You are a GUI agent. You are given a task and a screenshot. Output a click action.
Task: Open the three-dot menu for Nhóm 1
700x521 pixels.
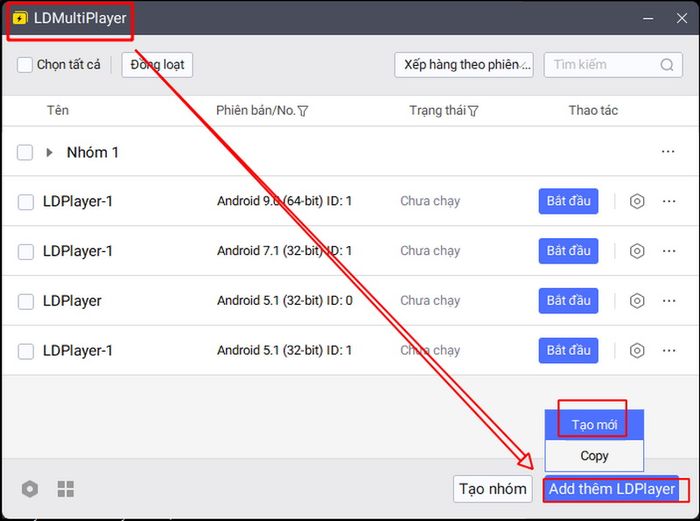pyautogui.click(x=668, y=152)
